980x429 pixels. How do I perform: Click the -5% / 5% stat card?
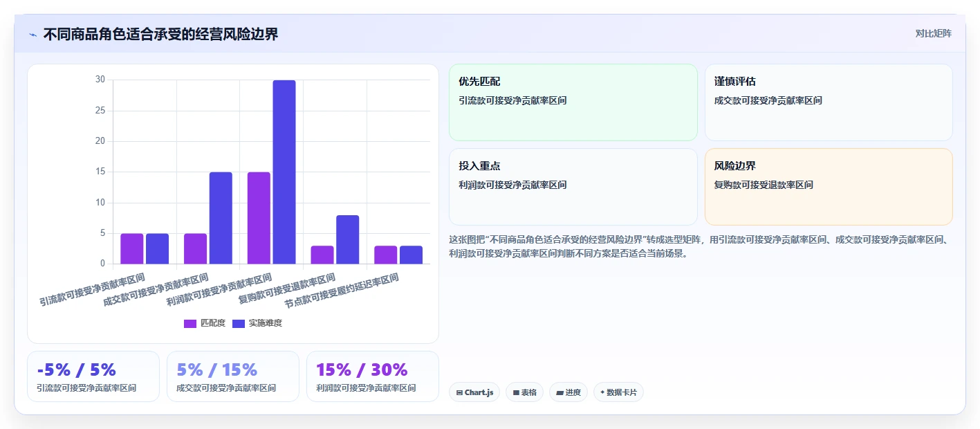[x=94, y=376]
